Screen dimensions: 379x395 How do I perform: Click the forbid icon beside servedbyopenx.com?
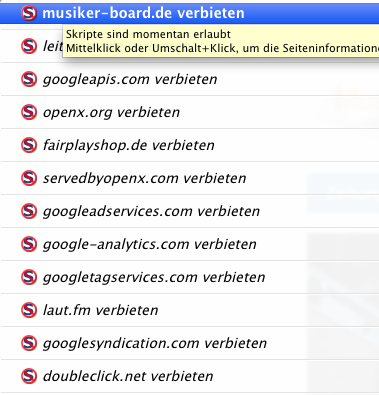coord(29,178)
